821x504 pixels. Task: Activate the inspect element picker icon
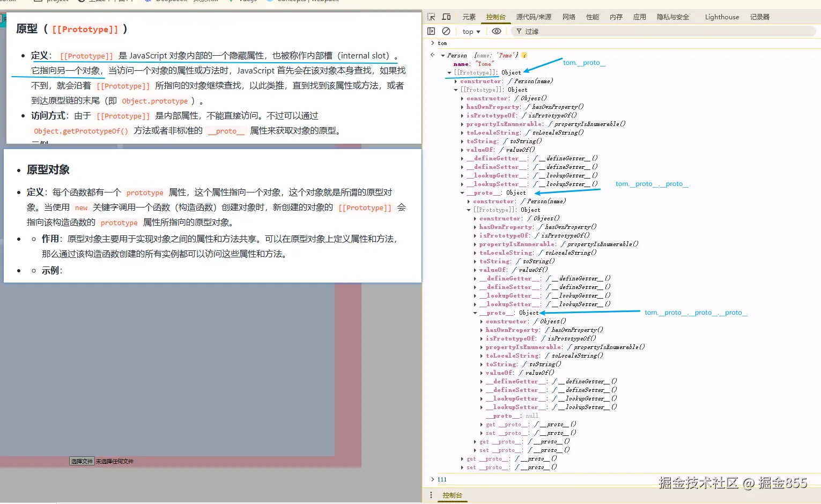(431, 17)
